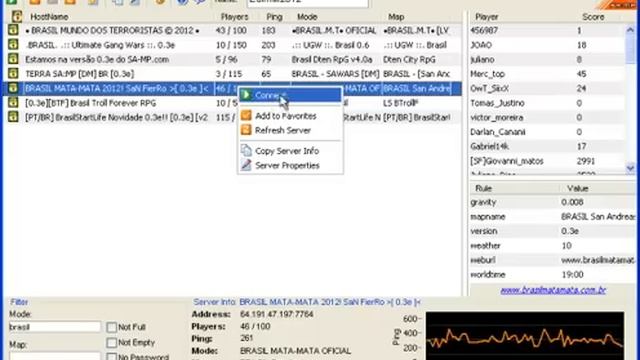
Task: Click status icon of BRASIL MUNDO DOS TERRORISTAS row
Action: point(13,30)
